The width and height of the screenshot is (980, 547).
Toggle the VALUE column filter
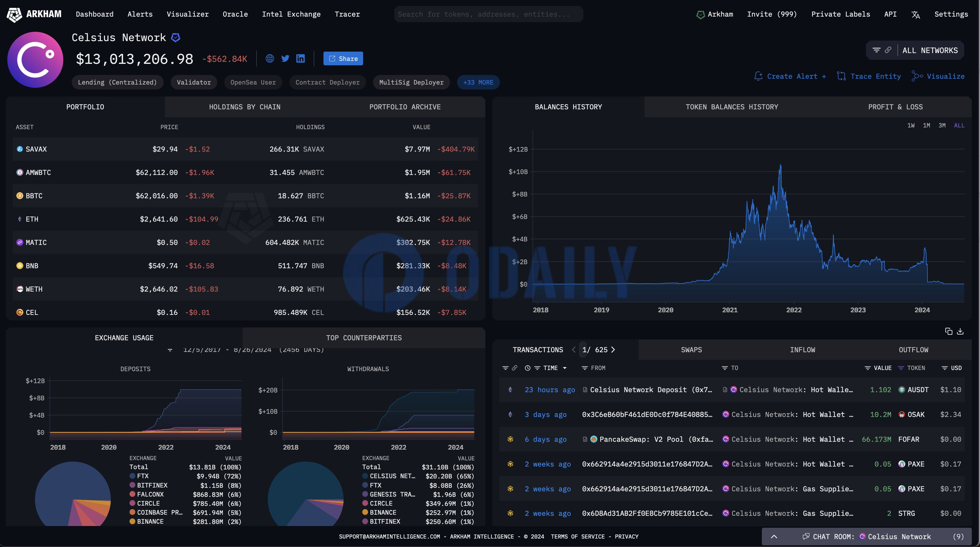(868, 368)
